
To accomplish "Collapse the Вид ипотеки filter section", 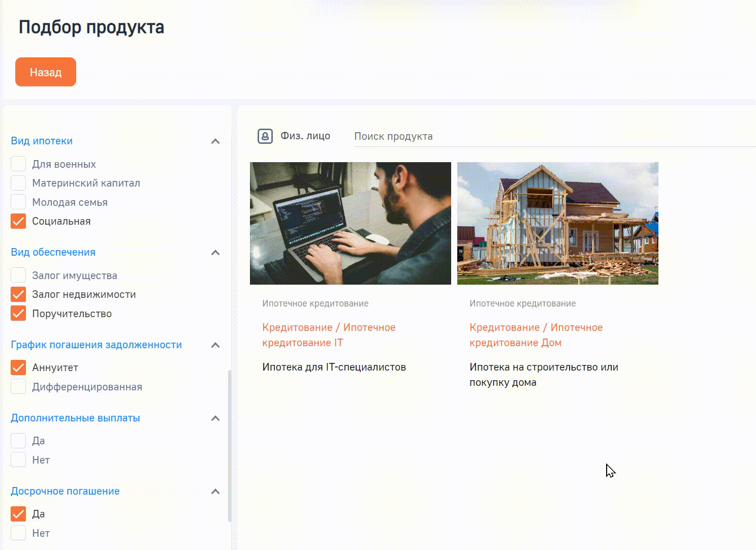I will pos(215,141).
